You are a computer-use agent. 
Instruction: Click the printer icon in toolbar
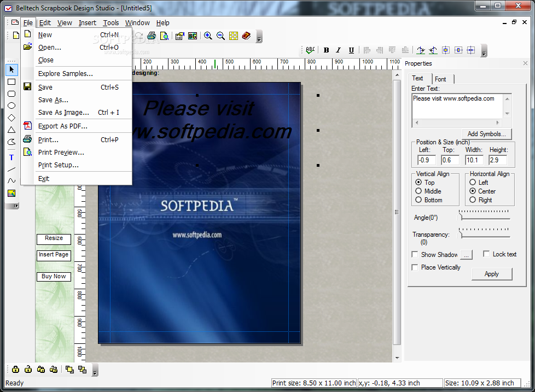pyautogui.click(x=152, y=36)
